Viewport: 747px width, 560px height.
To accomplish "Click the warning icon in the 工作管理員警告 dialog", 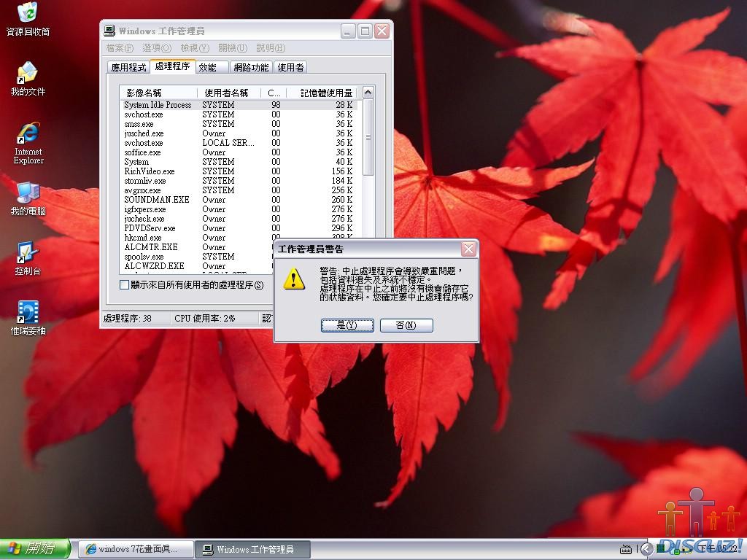I will pos(294,279).
